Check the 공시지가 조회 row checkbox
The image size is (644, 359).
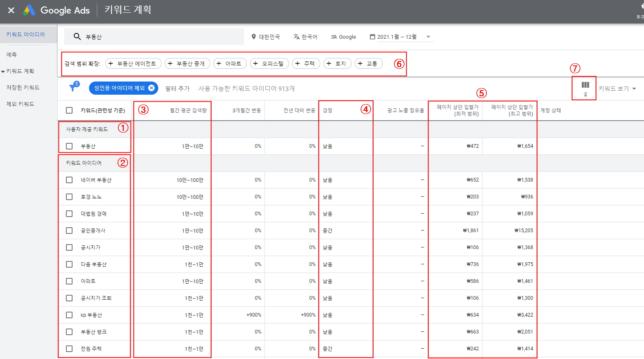pyautogui.click(x=69, y=298)
